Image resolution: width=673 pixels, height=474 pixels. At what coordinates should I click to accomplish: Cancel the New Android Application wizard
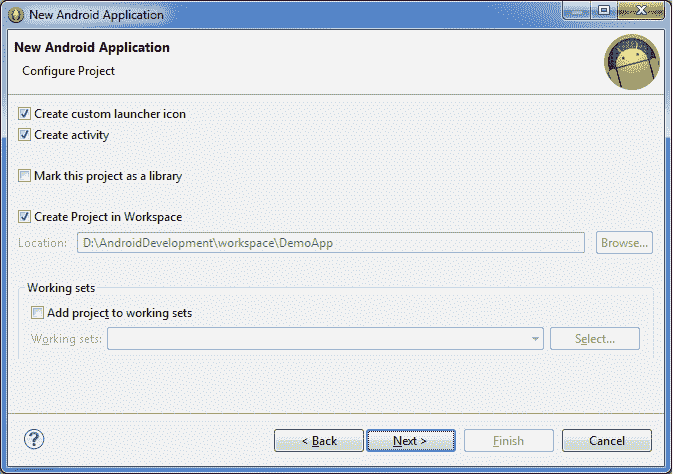coord(607,441)
